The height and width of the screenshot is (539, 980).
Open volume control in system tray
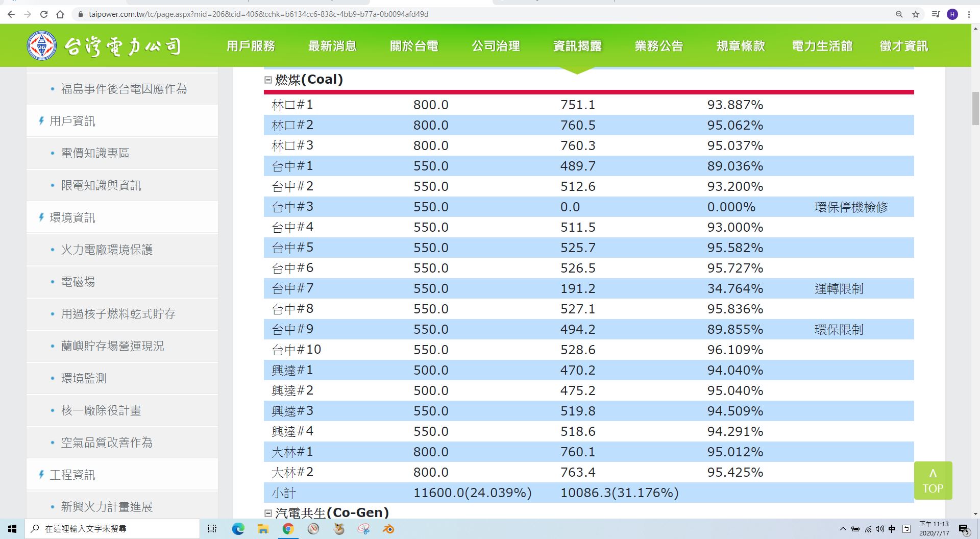click(x=879, y=529)
